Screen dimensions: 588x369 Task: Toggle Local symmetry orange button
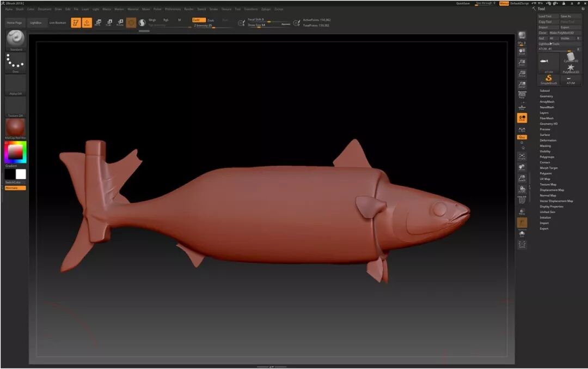pos(522,118)
